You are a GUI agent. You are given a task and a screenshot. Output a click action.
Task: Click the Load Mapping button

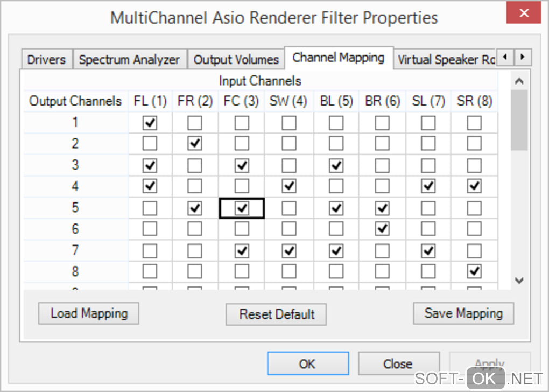pos(89,313)
